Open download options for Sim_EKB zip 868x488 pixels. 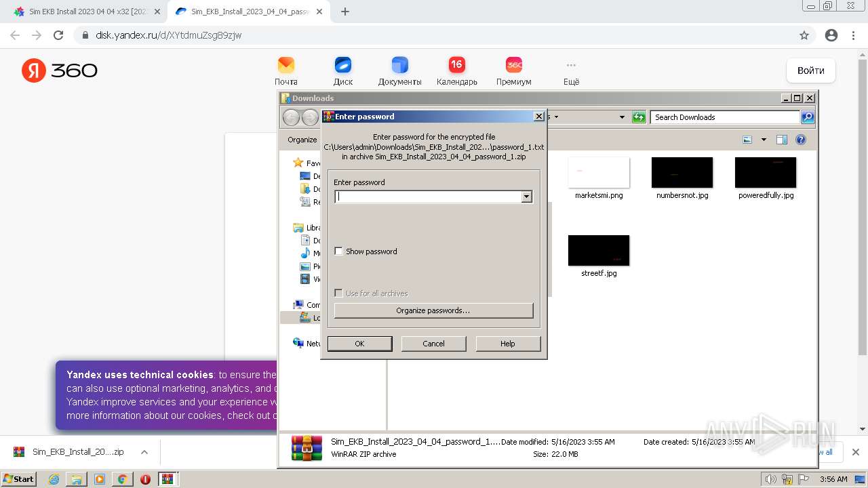point(144,452)
